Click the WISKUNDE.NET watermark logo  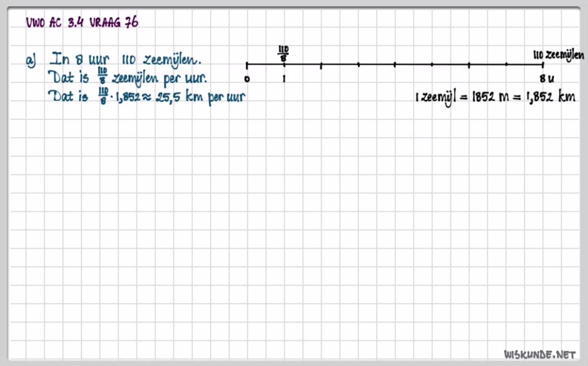tap(539, 354)
